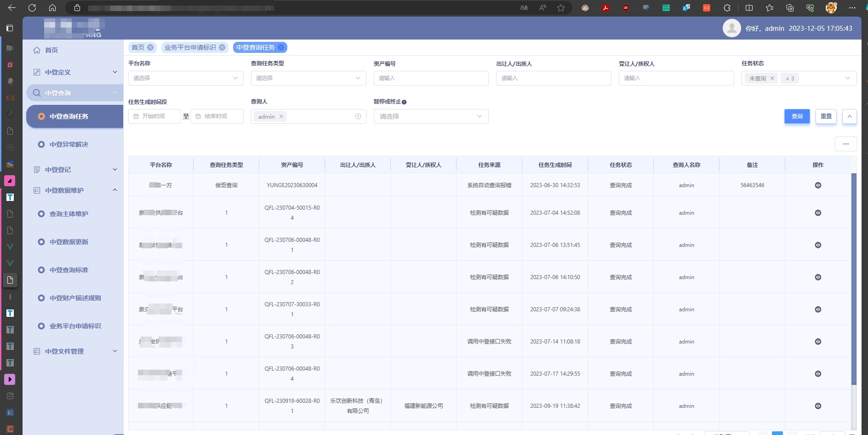Show the 暂停或终止 info tooltip icon
This screenshot has height=435, width=868.
click(404, 102)
